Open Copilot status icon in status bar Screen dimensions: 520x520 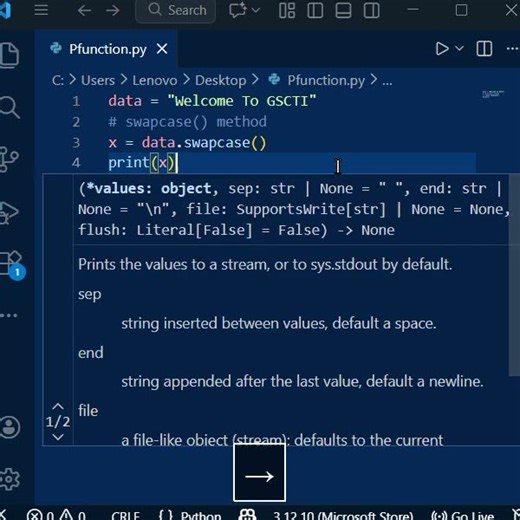(x=247, y=515)
